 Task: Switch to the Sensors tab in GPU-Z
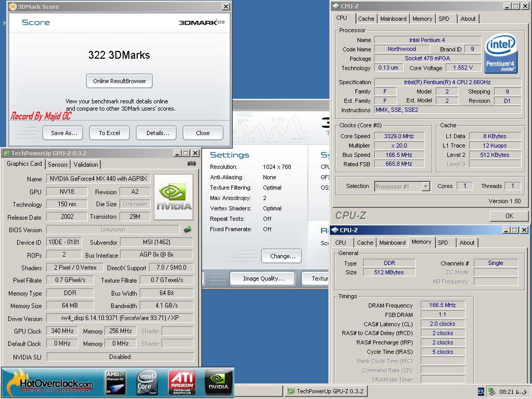click(58, 165)
